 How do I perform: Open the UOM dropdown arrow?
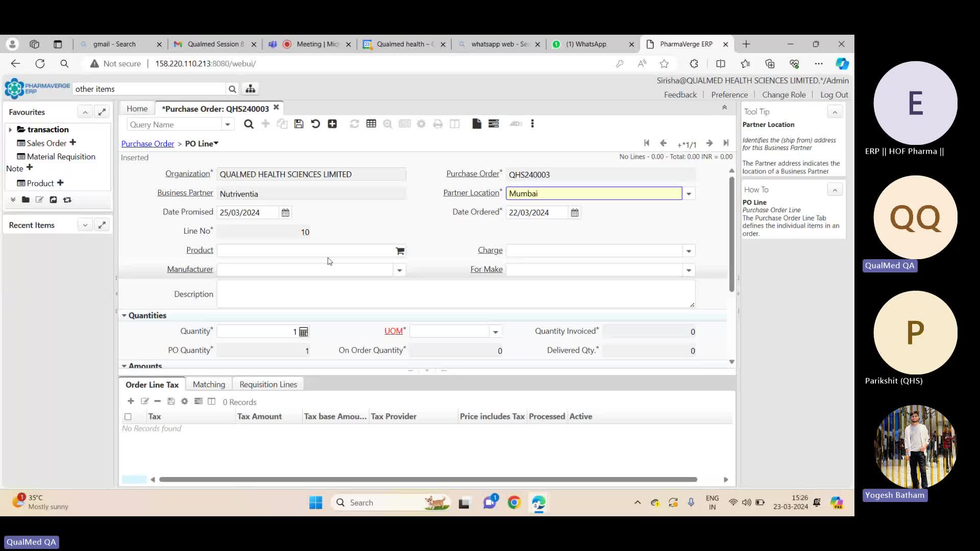[496, 332]
